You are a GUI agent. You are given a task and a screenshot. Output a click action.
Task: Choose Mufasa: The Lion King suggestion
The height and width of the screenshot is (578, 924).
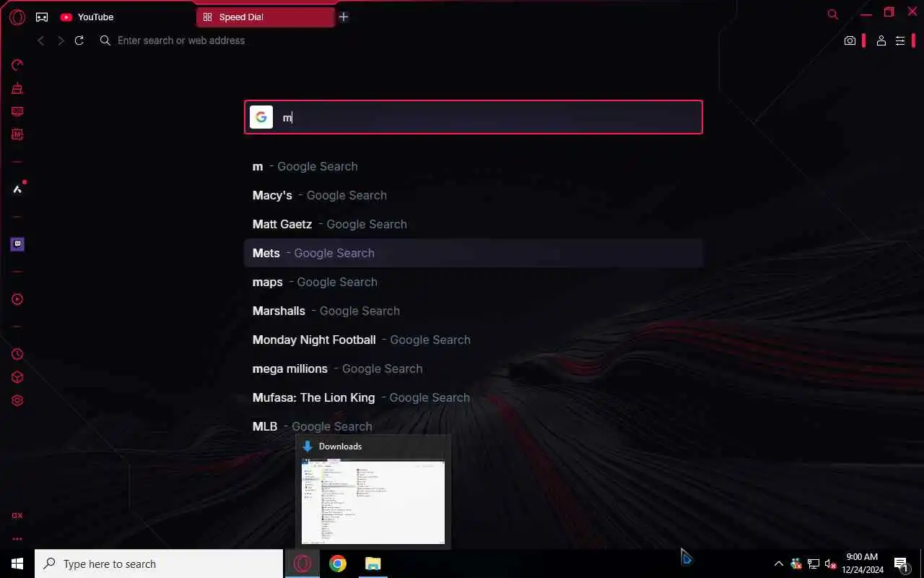pos(474,397)
